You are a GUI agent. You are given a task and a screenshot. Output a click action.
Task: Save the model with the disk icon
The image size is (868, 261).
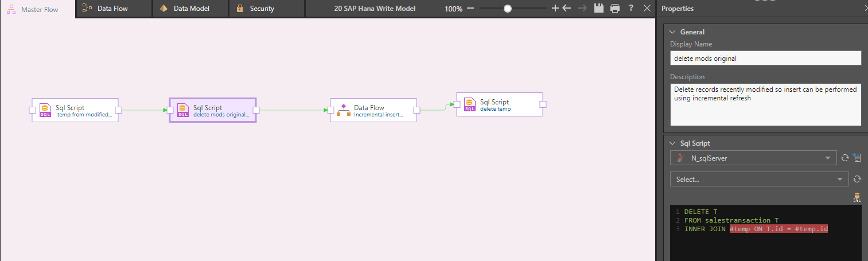599,9
